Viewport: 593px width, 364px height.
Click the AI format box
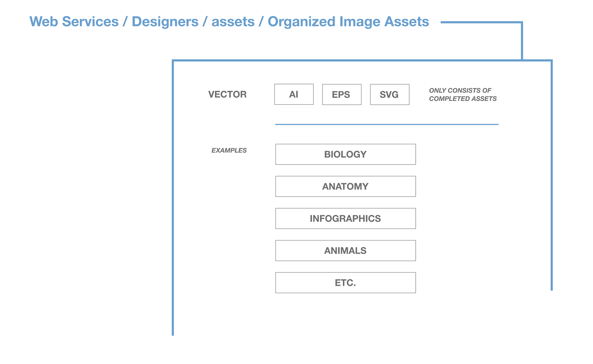[x=294, y=94]
